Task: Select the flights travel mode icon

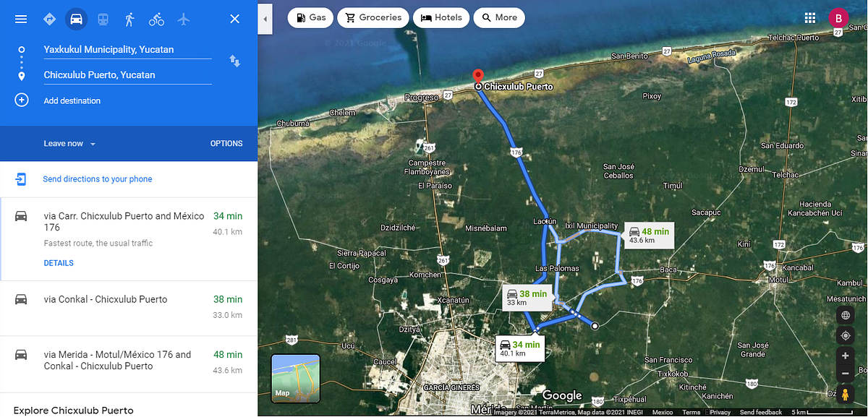Action: [183, 19]
